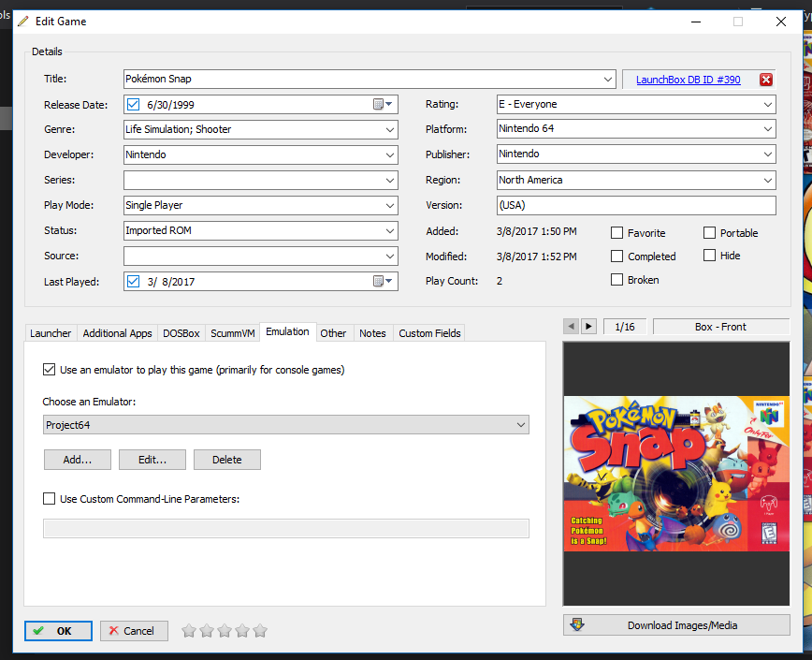Image resolution: width=812 pixels, height=660 pixels.
Task: Set rating to two stars
Action: coord(207,630)
